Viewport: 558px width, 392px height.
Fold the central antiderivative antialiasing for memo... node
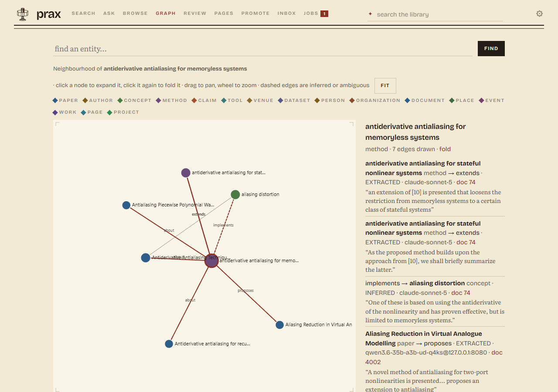pyautogui.click(x=211, y=260)
